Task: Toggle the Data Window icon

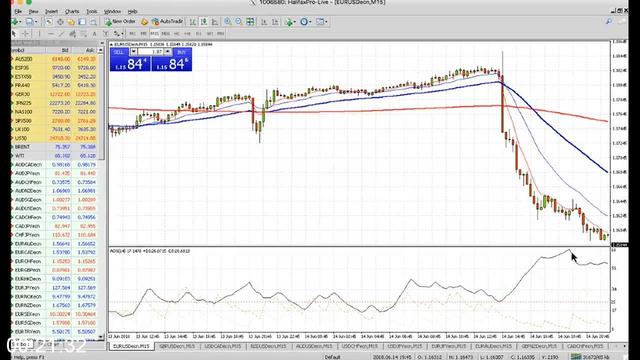Action: pyautogui.click(x=60, y=22)
